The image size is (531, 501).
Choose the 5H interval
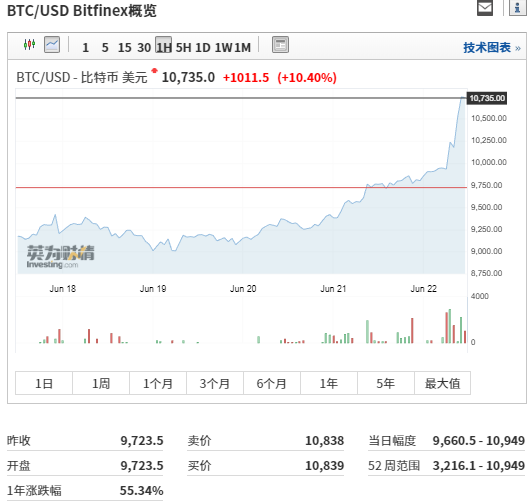pyautogui.click(x=183, y=47)
